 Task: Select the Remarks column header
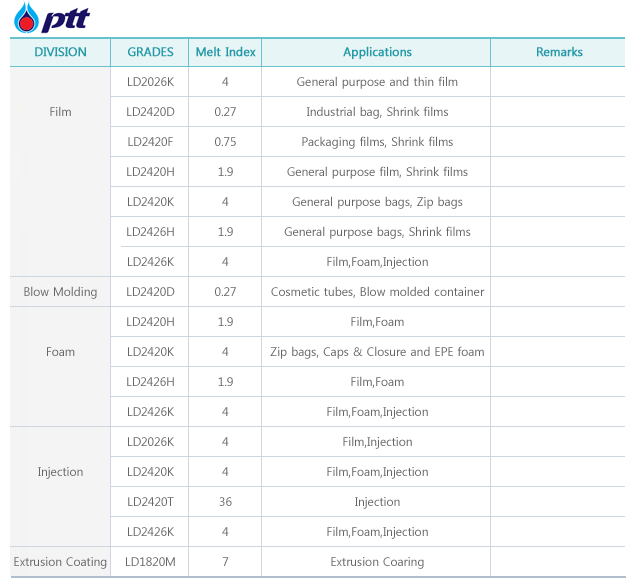[559, 52]
